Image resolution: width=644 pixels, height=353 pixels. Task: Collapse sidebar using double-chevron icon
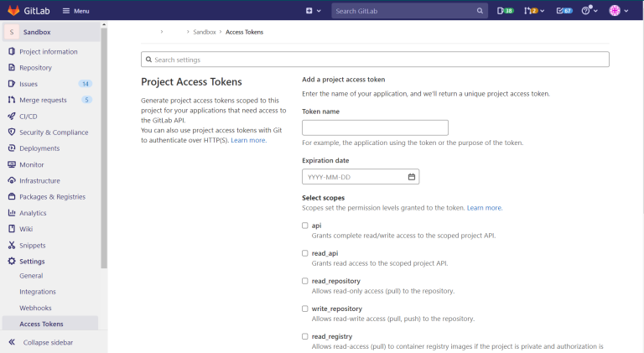click(12, 342)
